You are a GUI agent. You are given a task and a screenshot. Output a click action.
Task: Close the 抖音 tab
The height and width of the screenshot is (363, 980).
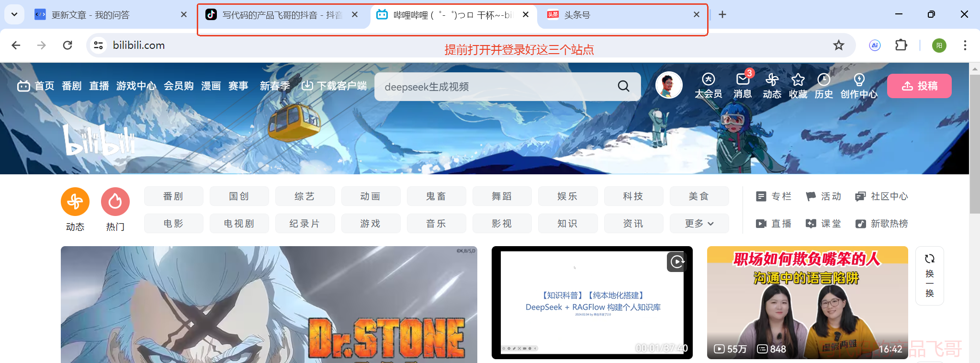click(x=355, y=15)
